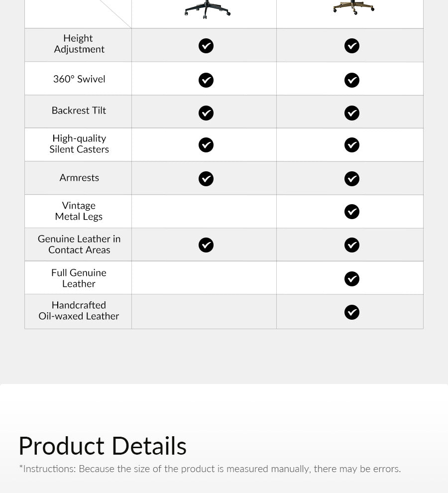Click the bronze-base chair thumbnail image
Viewport: 448px width, 493px height.
pyautogui.click(x=353, y=7)
